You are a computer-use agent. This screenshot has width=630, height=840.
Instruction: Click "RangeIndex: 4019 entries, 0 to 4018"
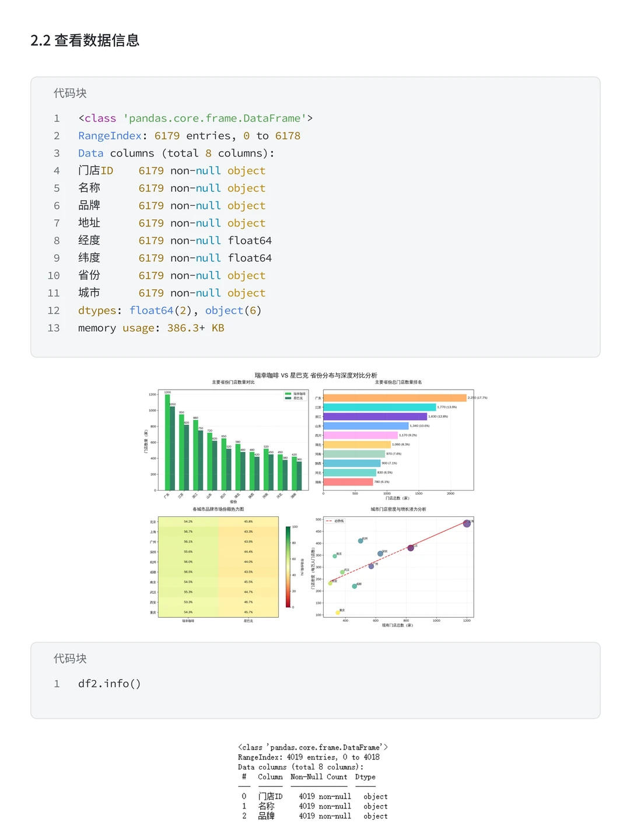tap(309, 757)
